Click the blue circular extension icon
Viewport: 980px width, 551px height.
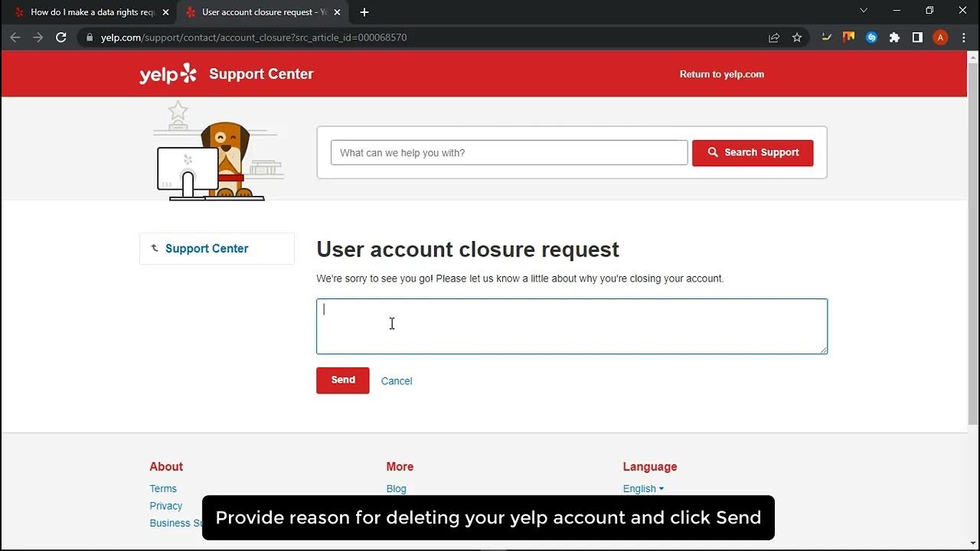[x=871, y=37]
